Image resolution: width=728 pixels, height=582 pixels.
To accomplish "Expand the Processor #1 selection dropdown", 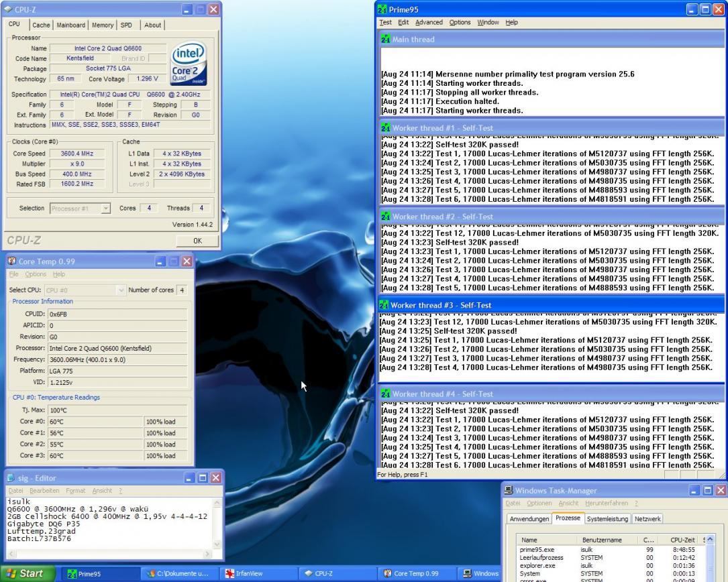I will click(x=105, y=209).
